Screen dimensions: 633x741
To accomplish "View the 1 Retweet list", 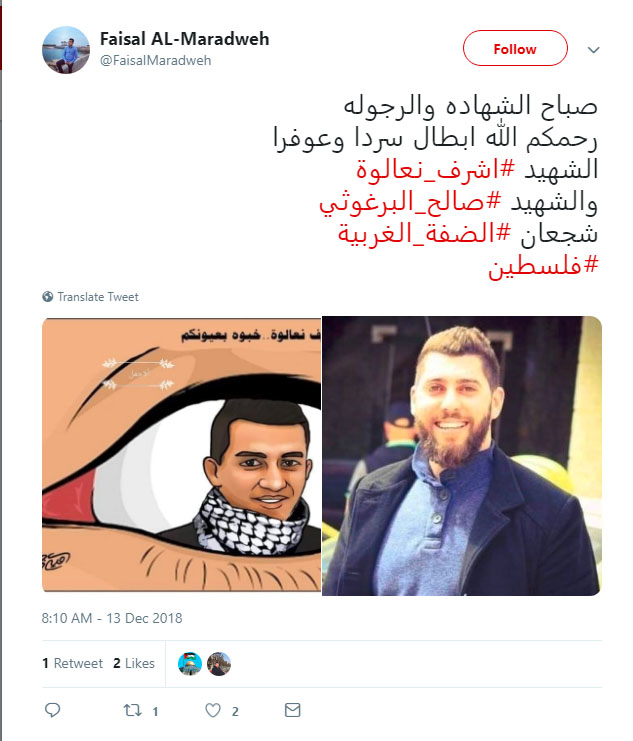I will 72,663.
